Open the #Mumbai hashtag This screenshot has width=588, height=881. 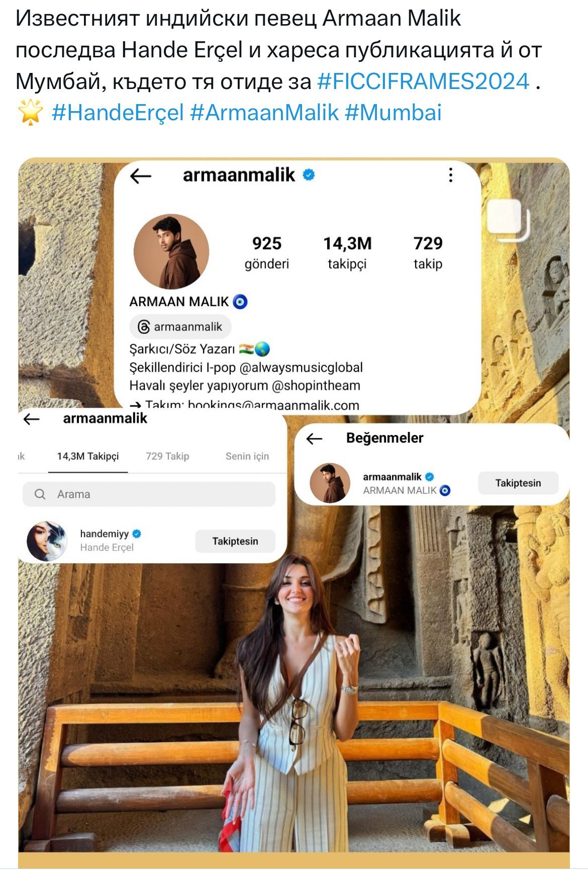click(x=393, y=113)
